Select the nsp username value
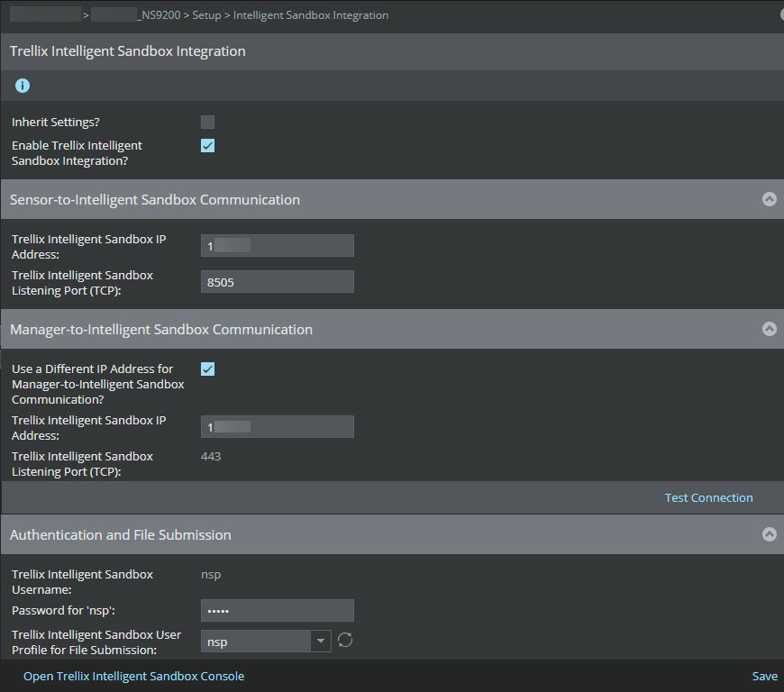784x692 pixels. pos(211,575)
